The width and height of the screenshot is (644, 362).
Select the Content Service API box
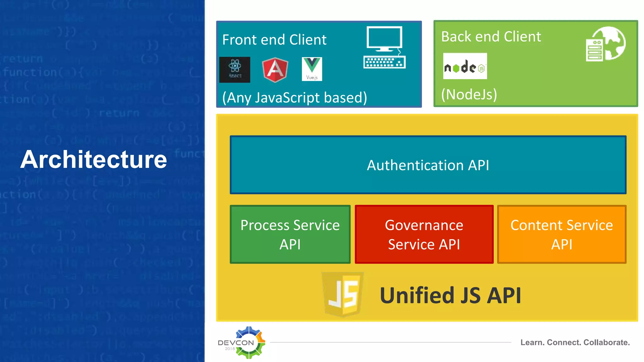(562, 234)
